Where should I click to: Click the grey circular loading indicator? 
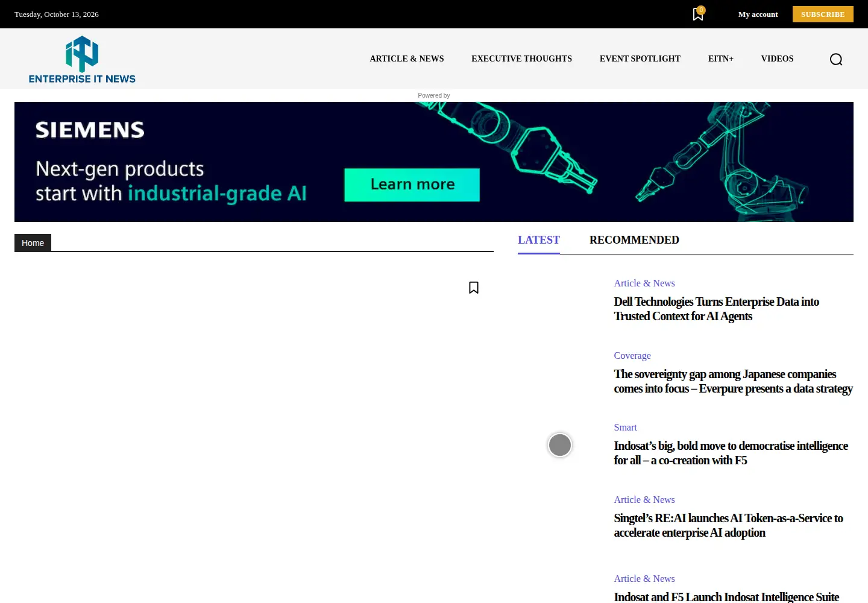tap(560, 445)
